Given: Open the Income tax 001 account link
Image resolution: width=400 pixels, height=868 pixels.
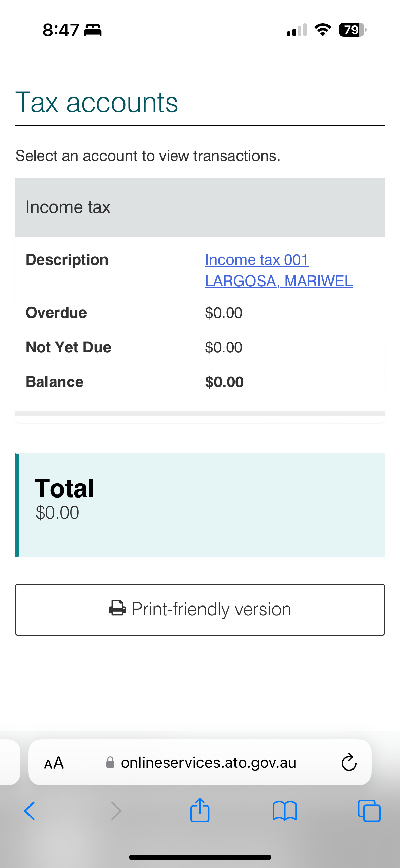Looking at the screenshot, I should (x=279, y=270).
